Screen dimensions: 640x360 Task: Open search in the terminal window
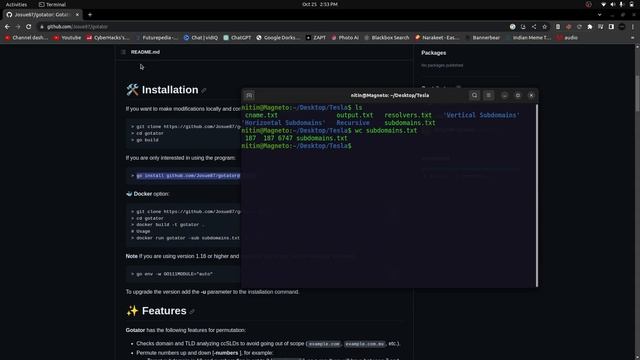474,96
